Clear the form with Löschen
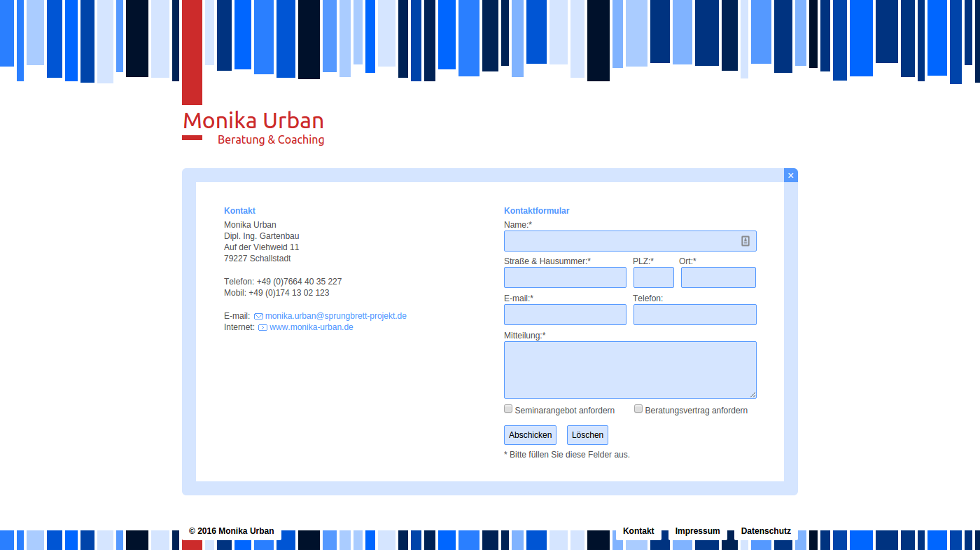 587,435
